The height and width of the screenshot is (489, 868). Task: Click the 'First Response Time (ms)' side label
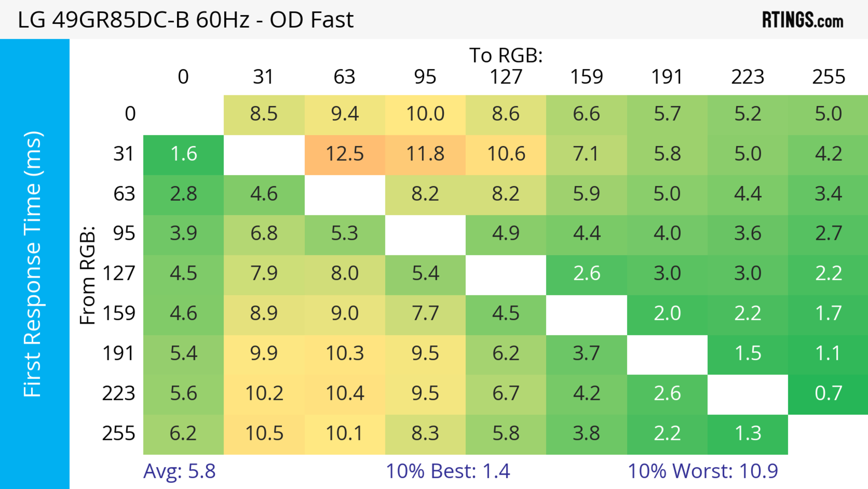point(33,264)
